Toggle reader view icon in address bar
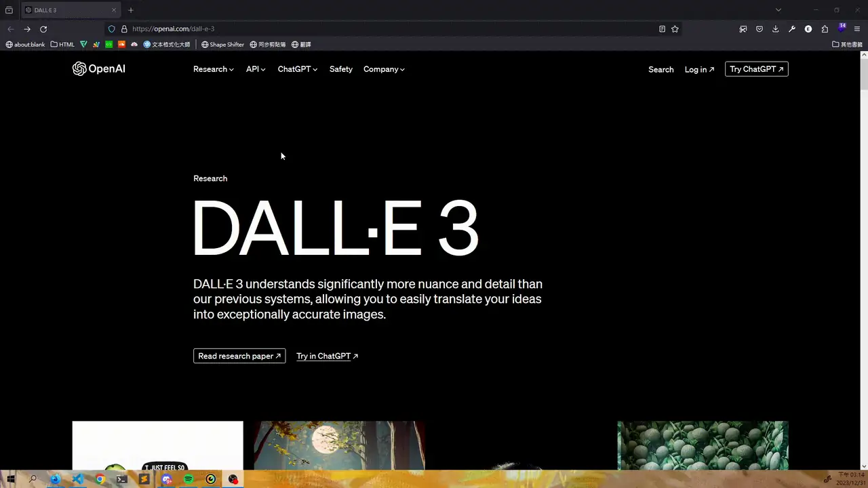The width and height of the screenshot is (868, 488). pos(662,29)
